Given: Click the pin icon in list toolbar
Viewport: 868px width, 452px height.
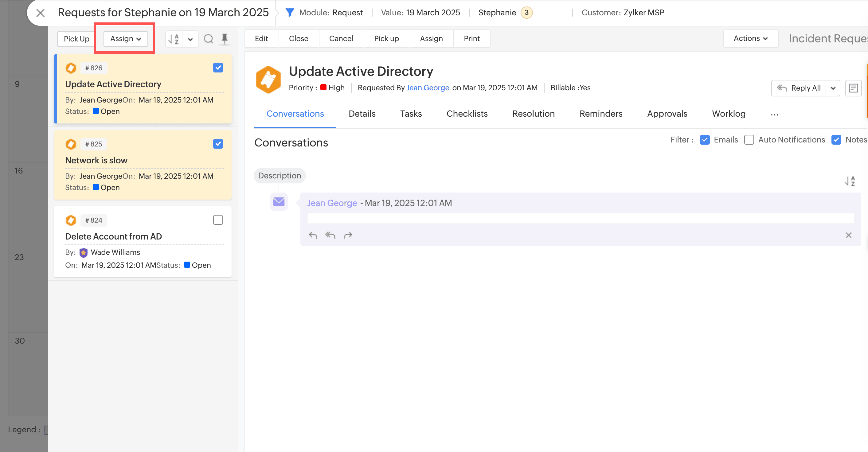Looking at the screenshot, I should pos(225,39).
